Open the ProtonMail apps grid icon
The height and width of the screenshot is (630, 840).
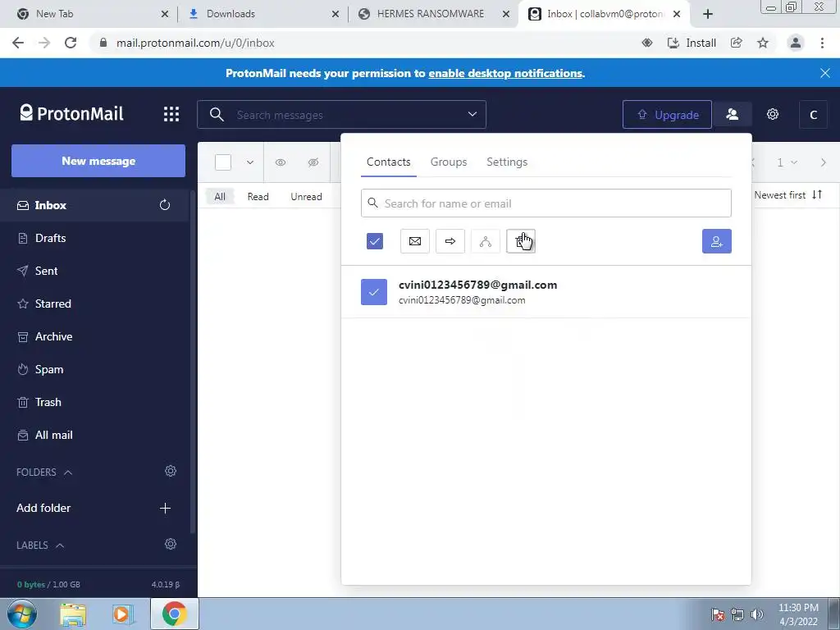[x=171, y=114]
